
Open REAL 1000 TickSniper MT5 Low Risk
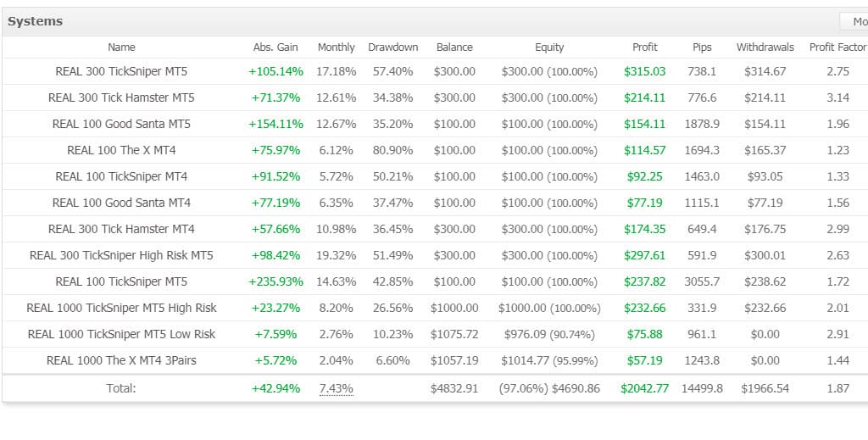tap(121, 334)
